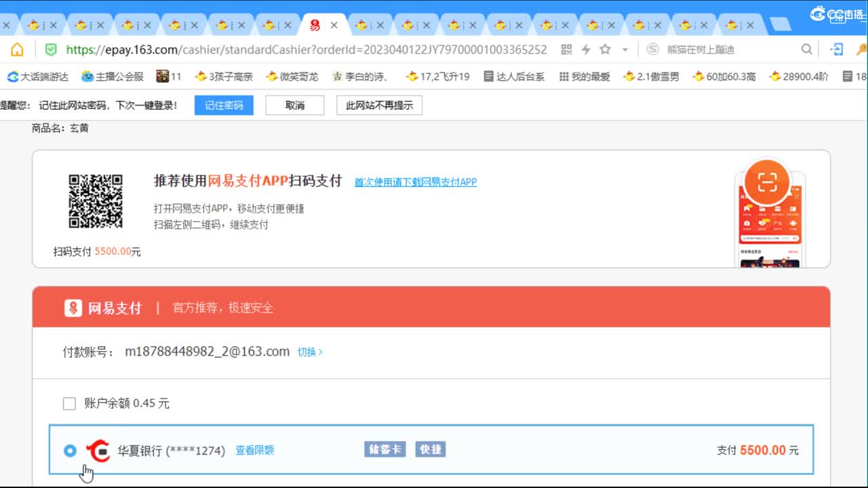
Task: Expand the dropdown arrow beside the star
Action: click(625, 50)
